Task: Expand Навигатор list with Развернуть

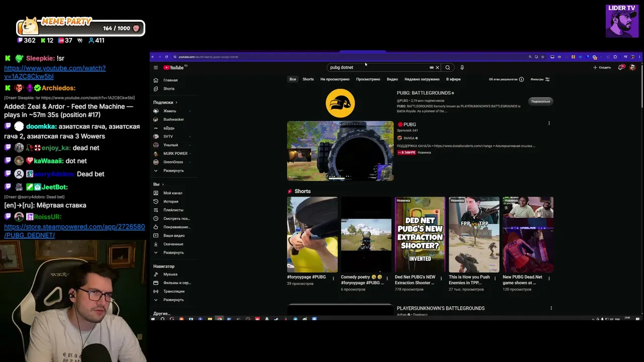Action: coord(174,300)
